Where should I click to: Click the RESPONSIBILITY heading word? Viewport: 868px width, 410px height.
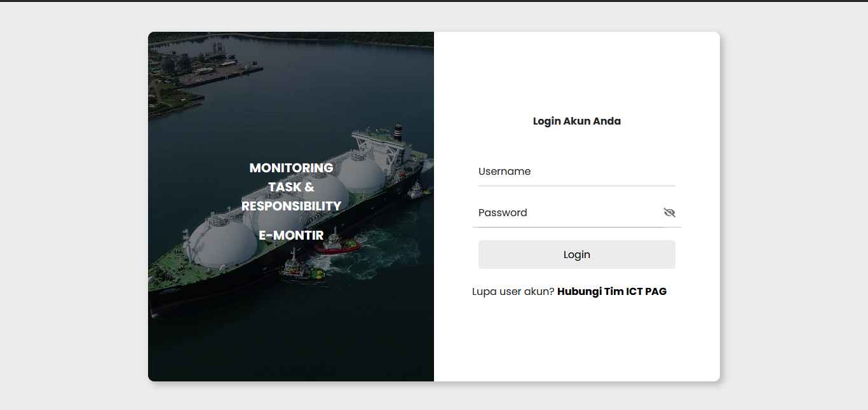[x=291, y=206]
